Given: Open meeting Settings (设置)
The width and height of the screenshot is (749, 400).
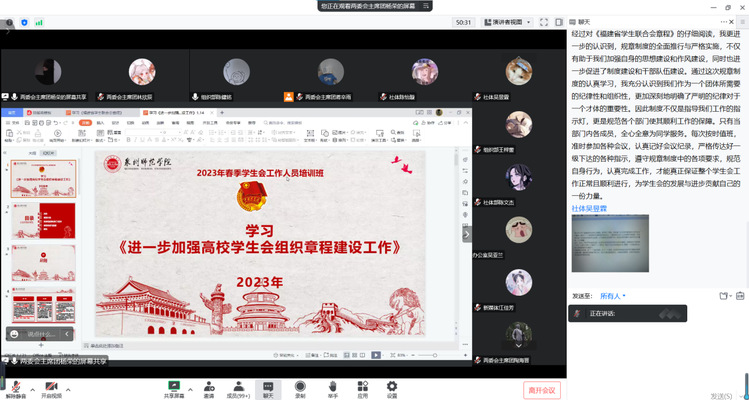Looking at the screenshot, I should pos(392,387).
